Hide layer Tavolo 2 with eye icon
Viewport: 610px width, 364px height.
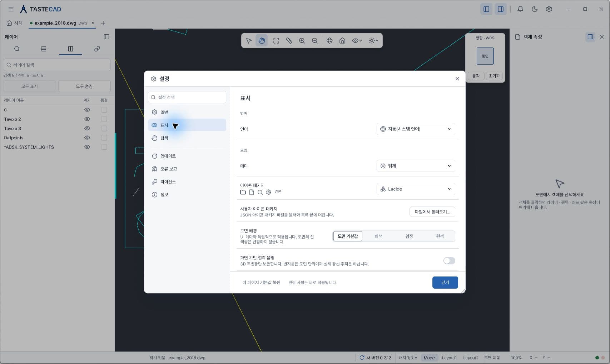87,119
